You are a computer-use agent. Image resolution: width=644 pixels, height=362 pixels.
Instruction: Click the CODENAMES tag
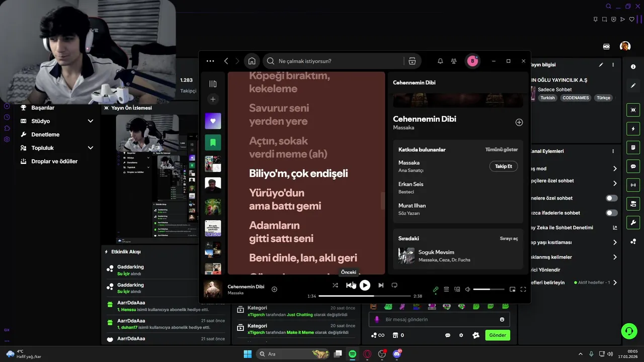click(x=576, y=98)
